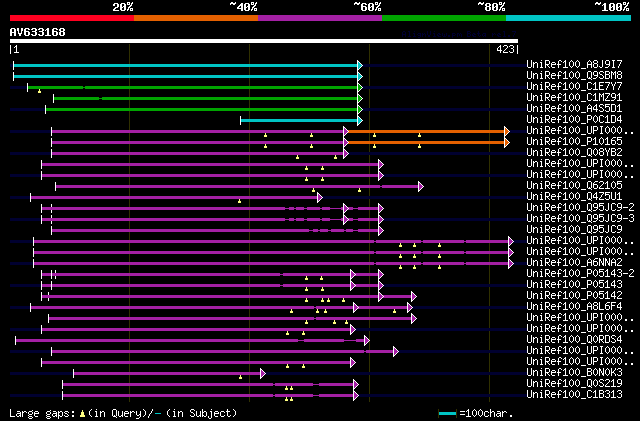The width and height of the screenshot is (640, 421).
Task: Open the UniRef100_C1E7Y7 hit label
Action: [574, 86]
